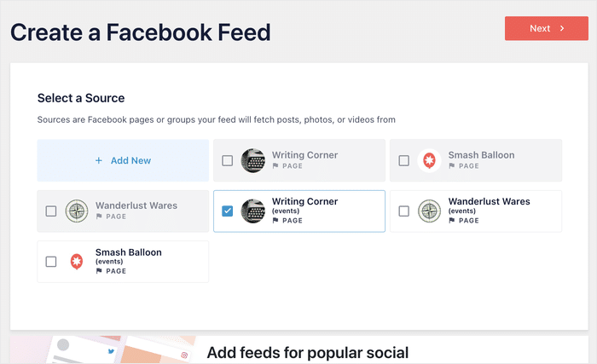Click compass avatar of grayed Wanderlust Wares

[77, 211]
